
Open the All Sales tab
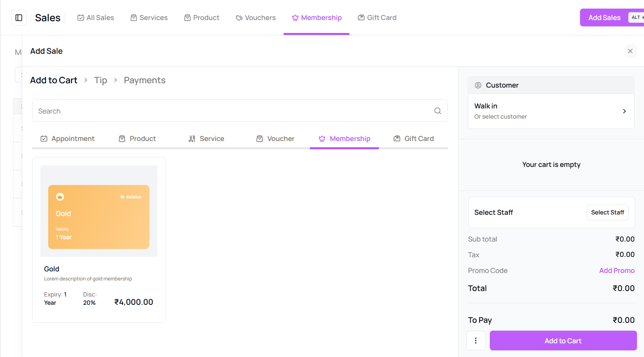click(96, 18)
